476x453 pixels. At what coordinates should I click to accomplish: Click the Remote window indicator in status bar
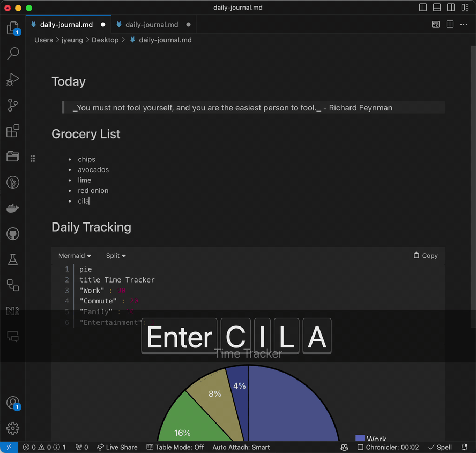9,447
